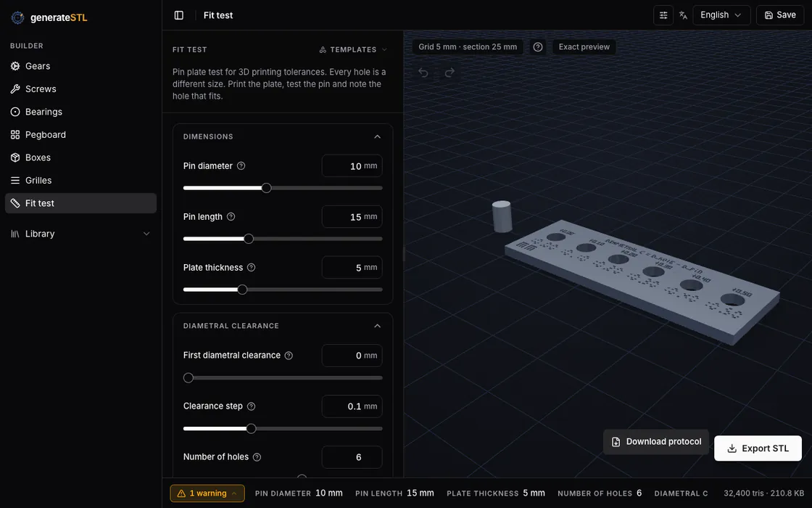The height and width of the screenshot is (508, 812).
Task: Click the test plate model in preview
Action: click(x=642, y=282)
